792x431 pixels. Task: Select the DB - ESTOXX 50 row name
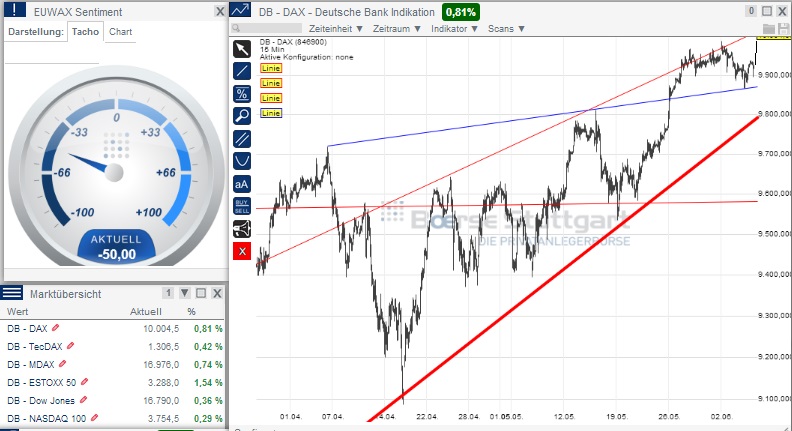click(x=42, y=382)
